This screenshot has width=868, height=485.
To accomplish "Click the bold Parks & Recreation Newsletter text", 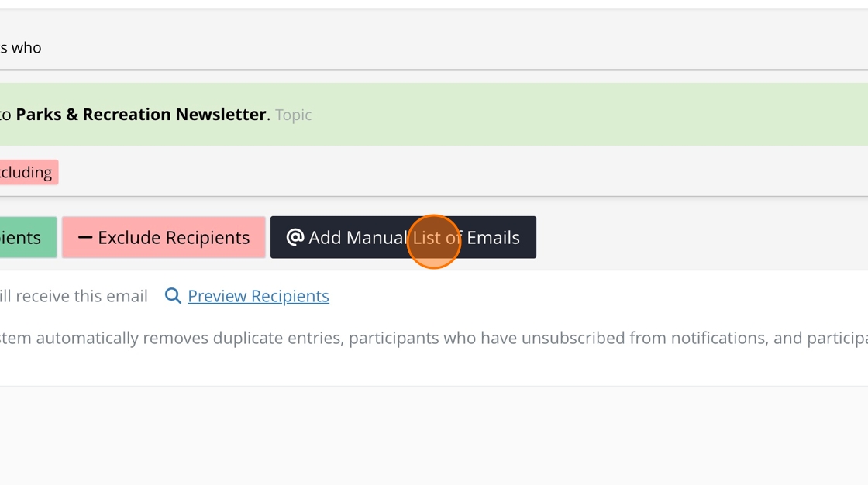I will tap(141, 115).
